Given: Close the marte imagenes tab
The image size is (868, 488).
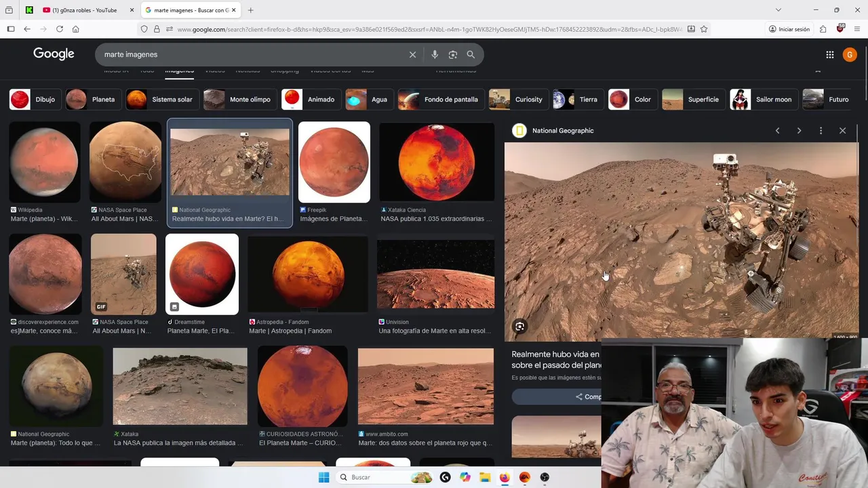Looking at the screenshot, I should click(x=235, y=10).
